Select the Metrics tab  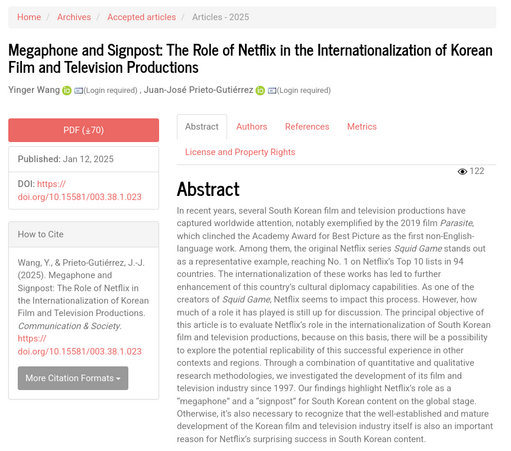tap(362, 127)
